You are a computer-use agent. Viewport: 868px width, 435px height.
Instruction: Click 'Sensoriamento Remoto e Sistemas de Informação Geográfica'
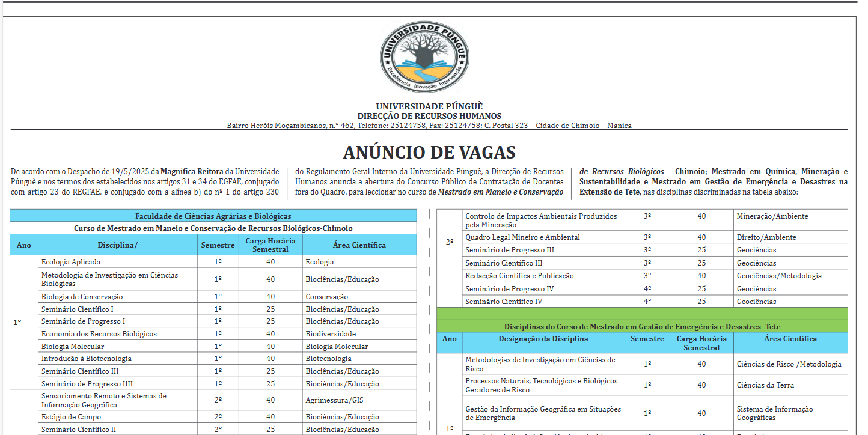tap(118, 400)
